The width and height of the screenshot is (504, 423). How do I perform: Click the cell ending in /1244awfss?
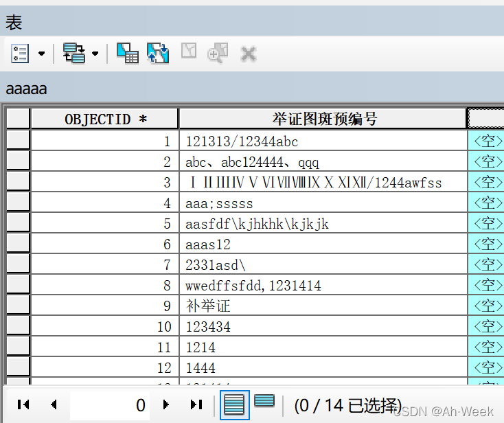(323, 181)
